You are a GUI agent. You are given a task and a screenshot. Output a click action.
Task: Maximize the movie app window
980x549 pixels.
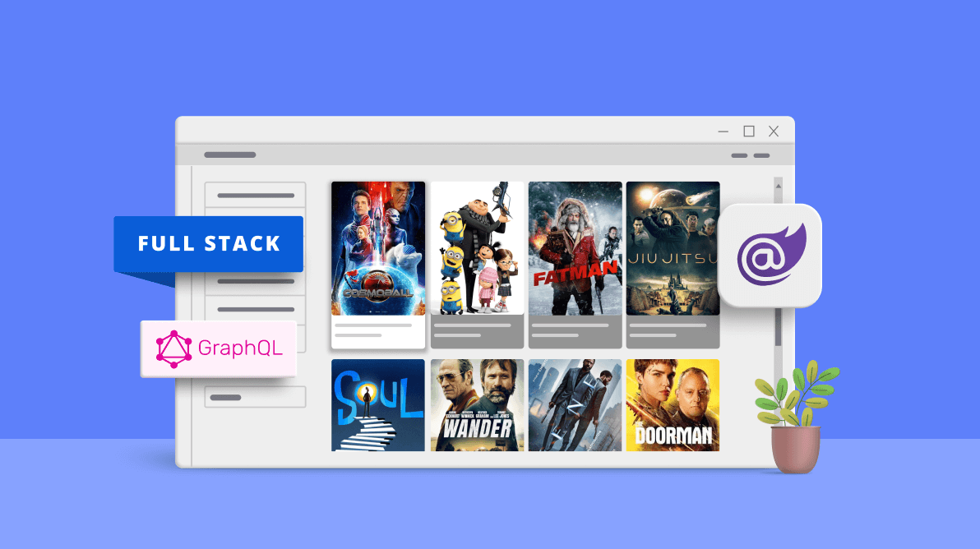(749, 131)
